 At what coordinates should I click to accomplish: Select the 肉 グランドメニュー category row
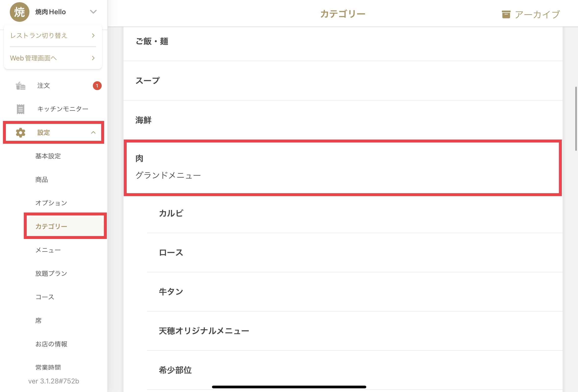pos(343,168)
